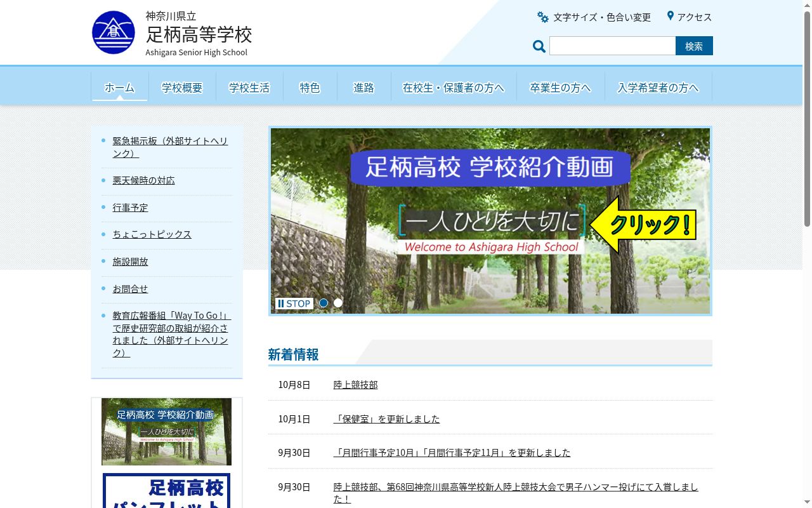This screenshot has height=508, width=812.
Task: Open 陸上競技部 ハンマー投げ入賞 news link
Action: [x=516, y=493]
